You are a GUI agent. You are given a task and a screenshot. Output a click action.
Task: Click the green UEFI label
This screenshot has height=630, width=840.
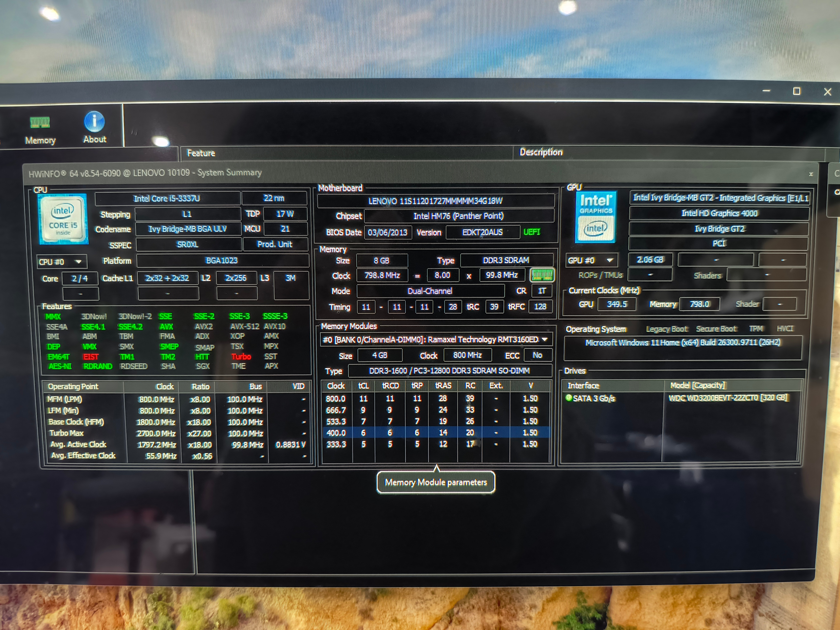pyautogui.click(x=532, y=232)
